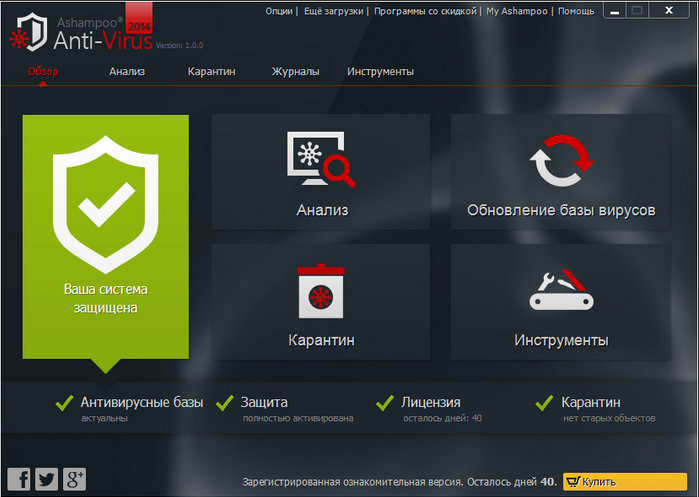Click the monitor scan icon in Анализ tile
This screenshot has height=497, width=699.
pyautogui.click(x=321, y=159)
